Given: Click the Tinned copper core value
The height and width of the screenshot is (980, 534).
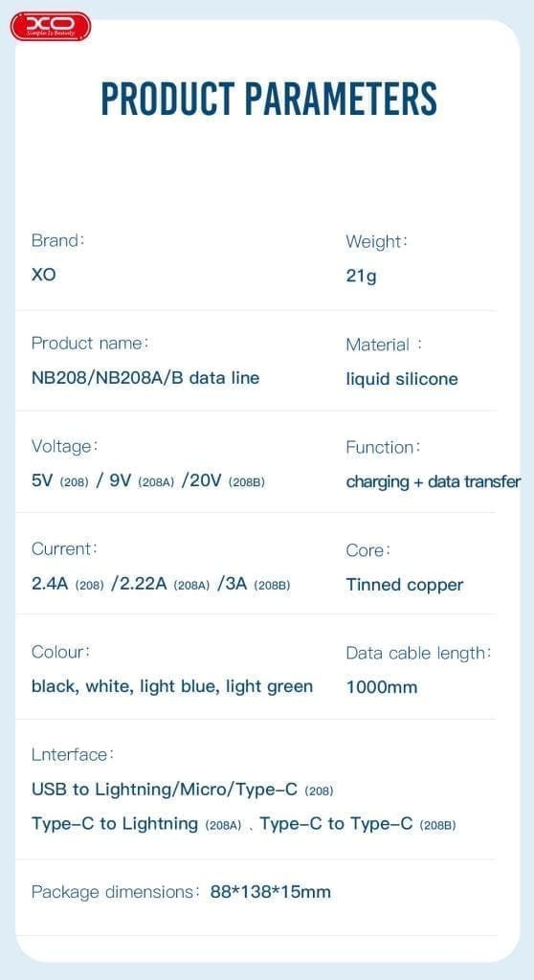Looking at the screenshot, I should (405, 585).
